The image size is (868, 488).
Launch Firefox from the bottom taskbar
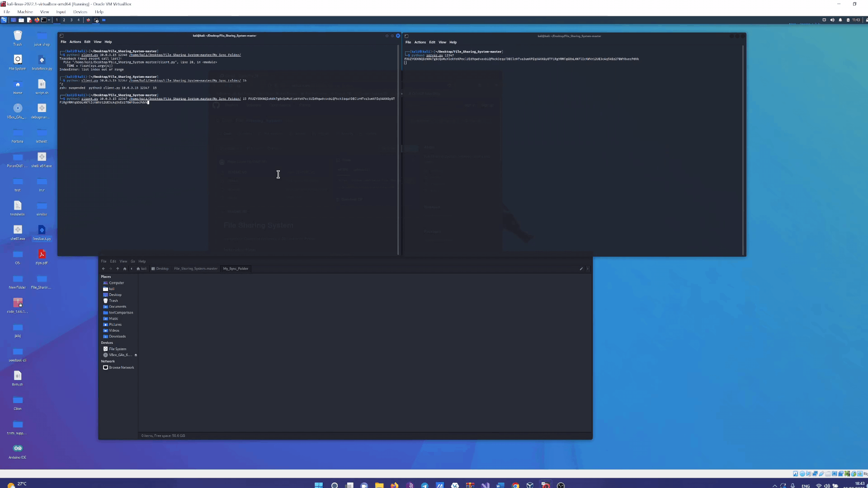coord(394,485)
